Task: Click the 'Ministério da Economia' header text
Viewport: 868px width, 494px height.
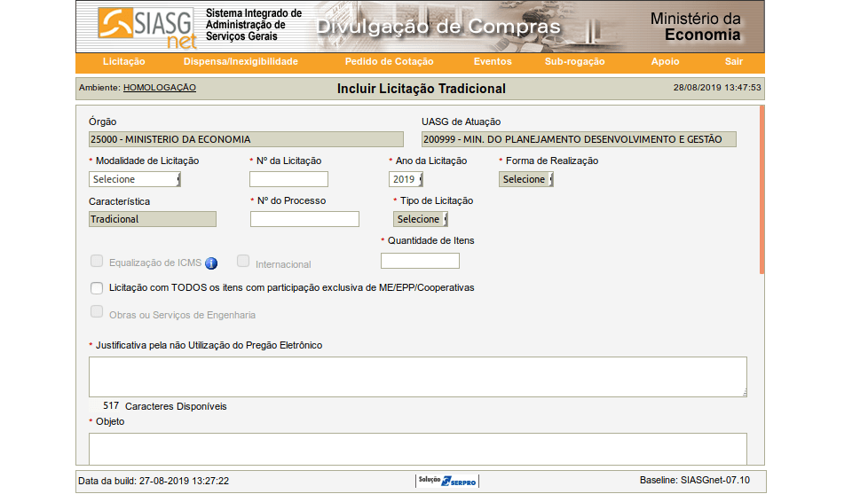Action: (x=695, y=27)
